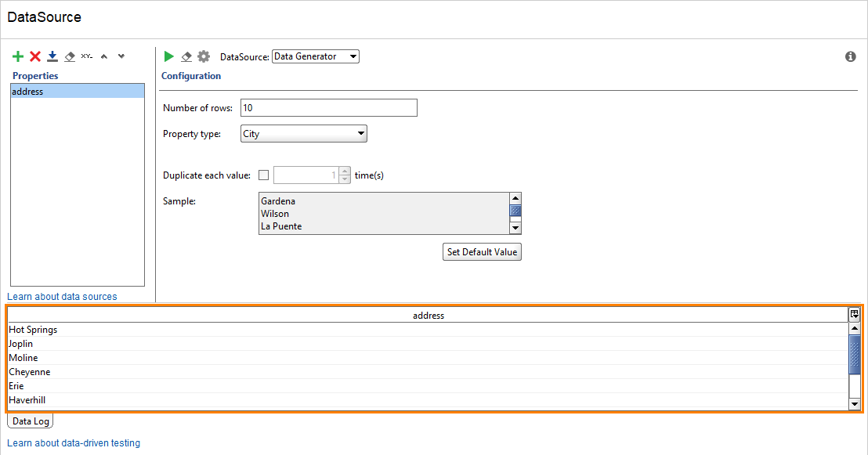Screen dimensions: 868x455
Task: Run data source with green play icon
Action: (x=169, y=56)
